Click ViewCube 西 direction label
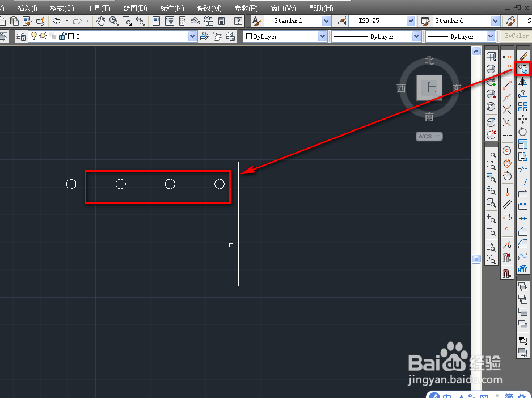This screenshot has height=398, width=532. (x=402, y=88)
